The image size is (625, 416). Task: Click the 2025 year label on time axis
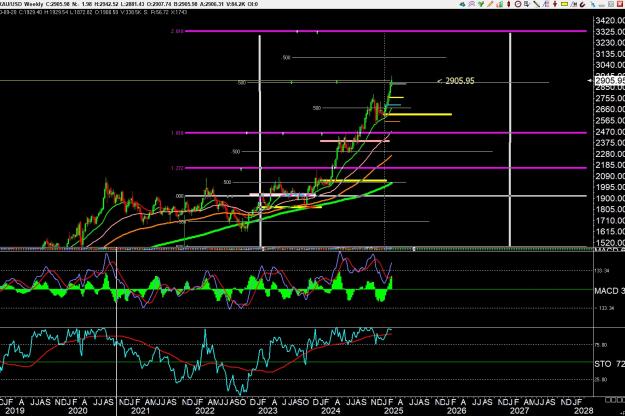pos(393,411)
